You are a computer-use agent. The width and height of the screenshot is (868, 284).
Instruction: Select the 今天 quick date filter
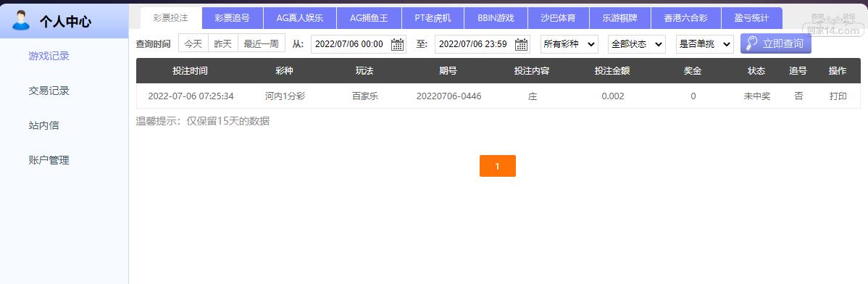pyautogui.click(x=193, y=43)
